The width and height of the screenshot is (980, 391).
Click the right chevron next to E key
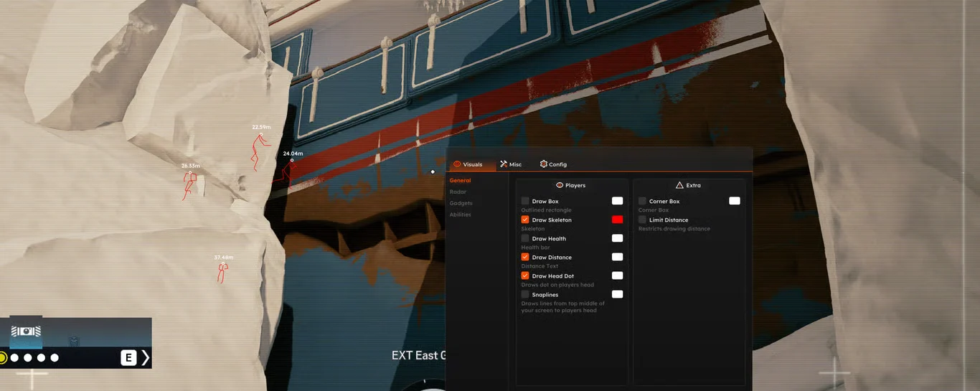[x=146, y=358]
